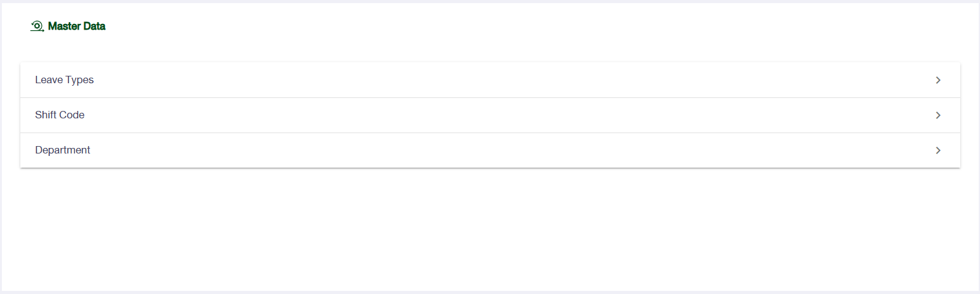This screenshot has width=980, height=294.
Task: Click the Department label text
Action: point(63,150)
